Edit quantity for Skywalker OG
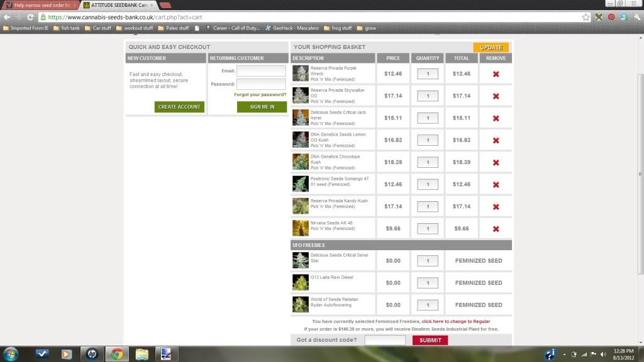 [428, 96]
